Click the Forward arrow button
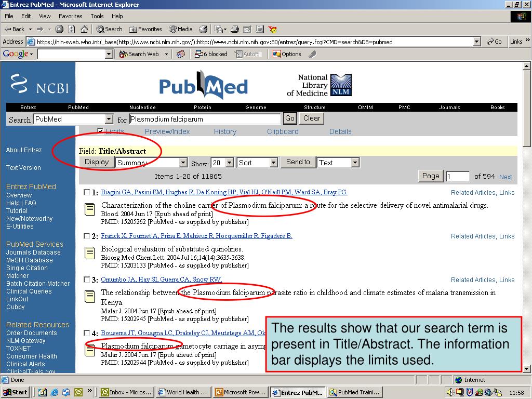The height and width of the screenshot is (399, 532). [x=40, y=29]
